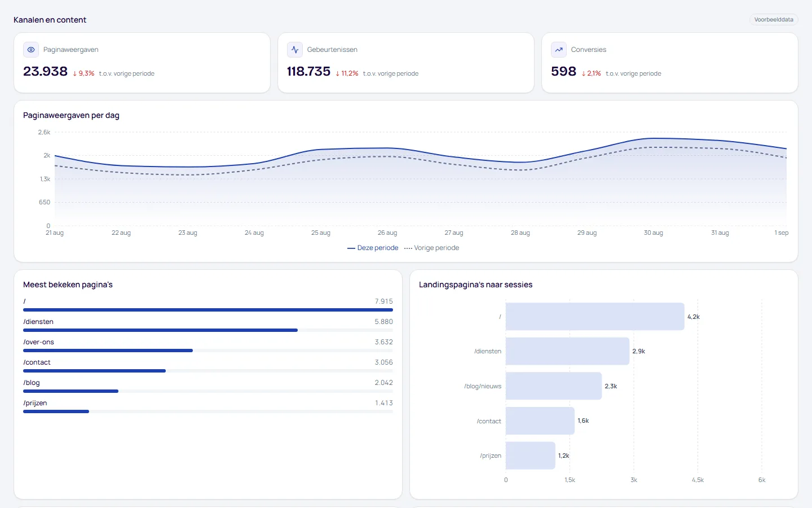
Task: Click the 21 aug date on chart axis
Action: 55,233
